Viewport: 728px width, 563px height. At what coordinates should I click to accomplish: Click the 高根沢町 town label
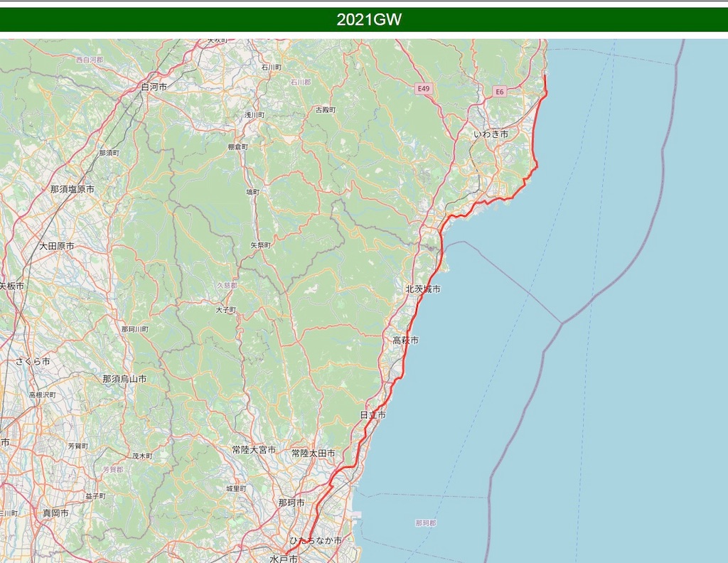42,395
